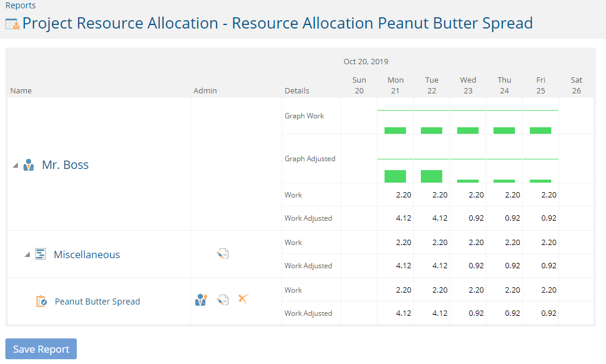Select Mr. Boss Wednesday Work Adjusted cell
The width and height of the screenshot is (606, 364).
468,218
